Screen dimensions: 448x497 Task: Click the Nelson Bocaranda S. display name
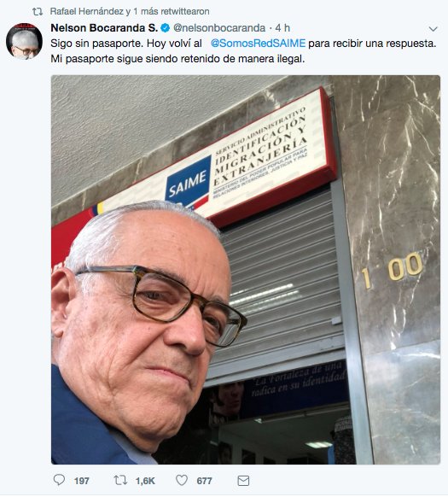[x=104, y=28]
